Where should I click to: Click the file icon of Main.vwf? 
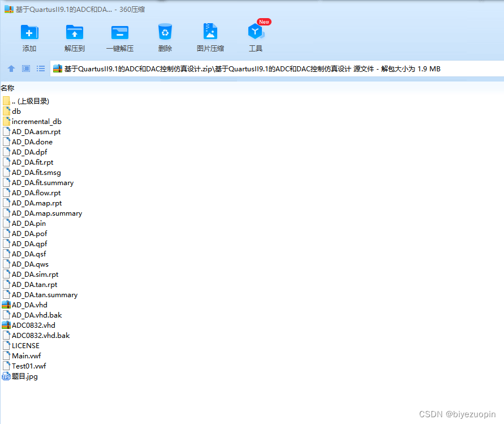point(6,356)
